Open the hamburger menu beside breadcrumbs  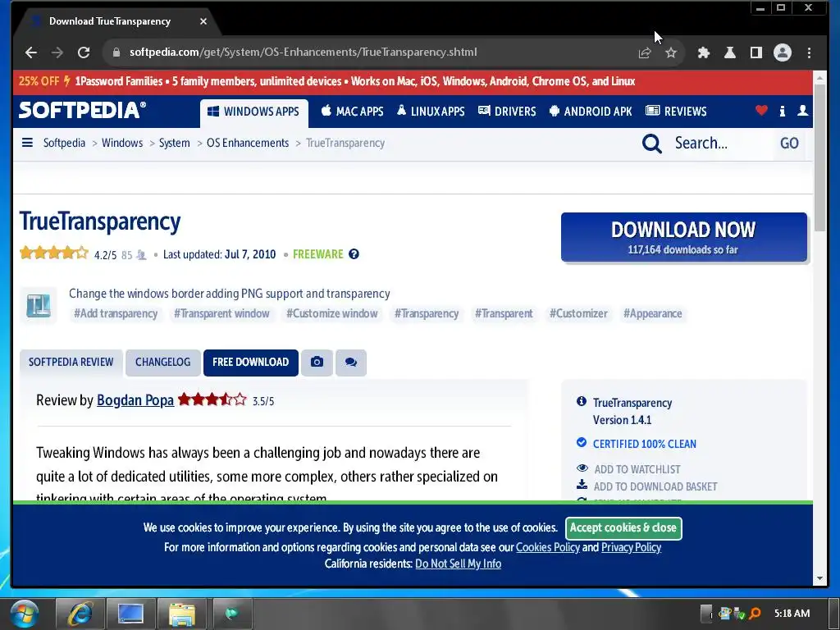27,143
